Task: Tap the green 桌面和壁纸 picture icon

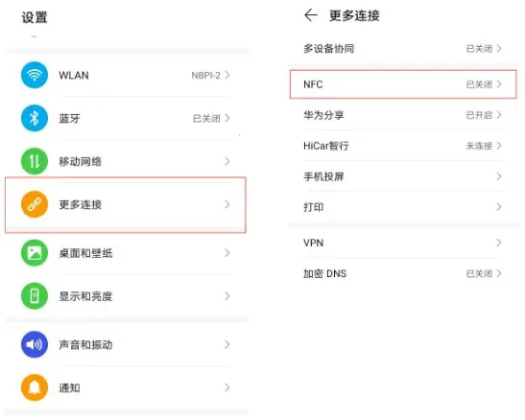Action: 35,253
